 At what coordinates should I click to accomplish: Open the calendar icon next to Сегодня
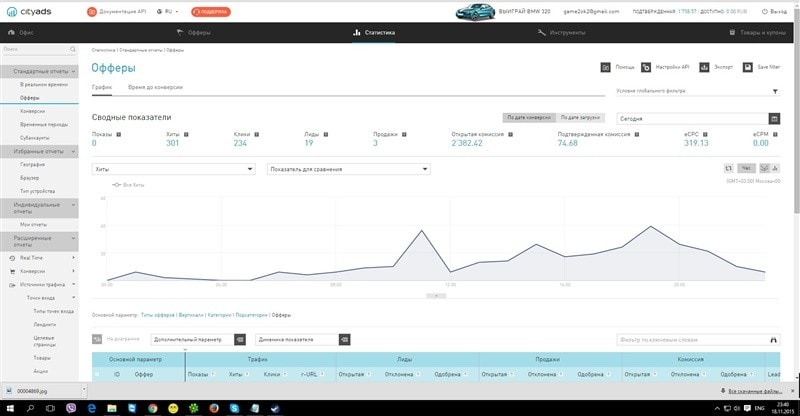tap(775, 118)
